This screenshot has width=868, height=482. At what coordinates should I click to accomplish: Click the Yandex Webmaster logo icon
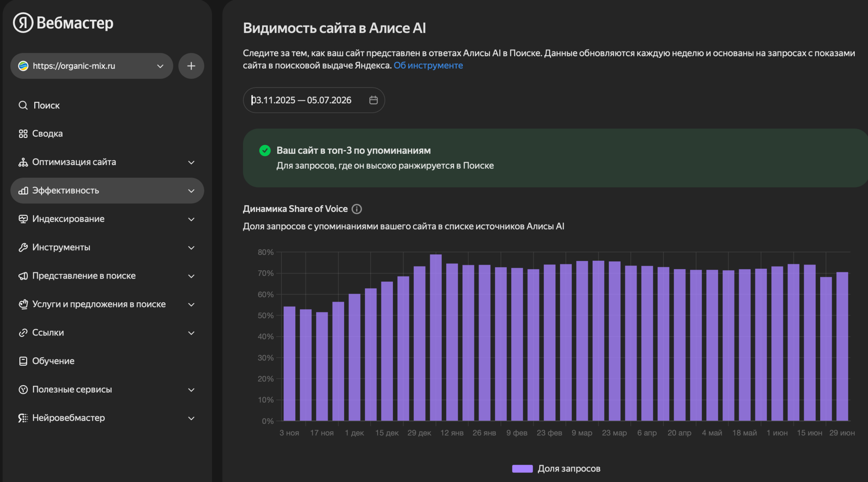click(23, 23)
